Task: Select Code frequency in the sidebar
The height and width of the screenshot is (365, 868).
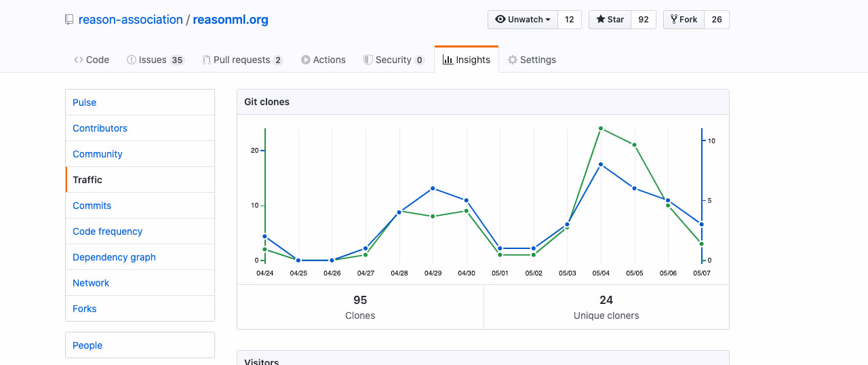Action: coord(107,231)
